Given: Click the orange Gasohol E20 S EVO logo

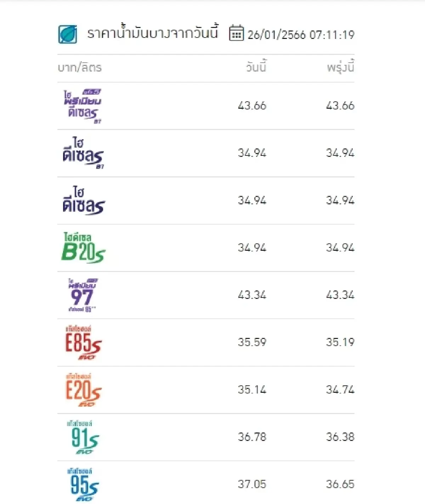Looking at the screenshot, I should click(83, 390).
